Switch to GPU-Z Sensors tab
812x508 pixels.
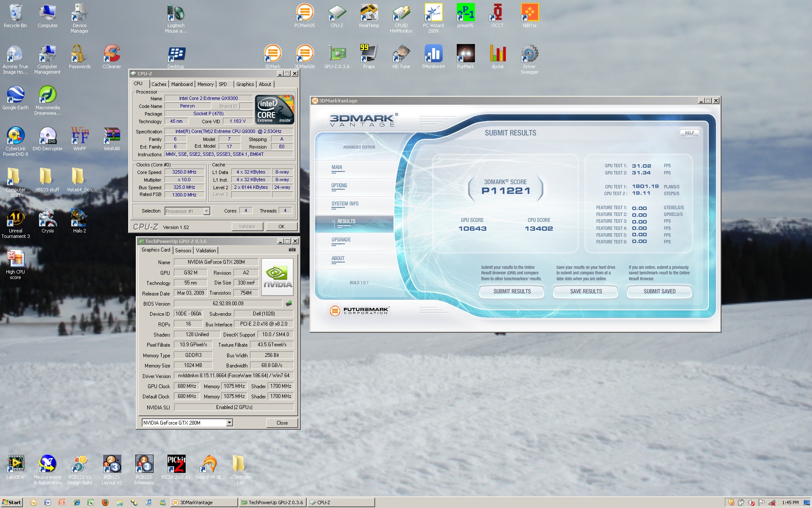[183, 251]
